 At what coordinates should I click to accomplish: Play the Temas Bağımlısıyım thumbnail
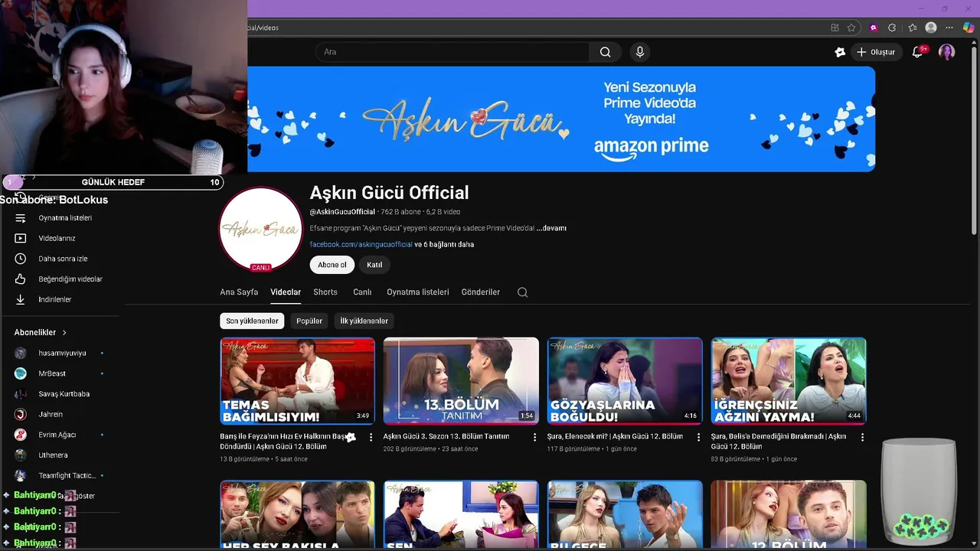click(297, 381)
